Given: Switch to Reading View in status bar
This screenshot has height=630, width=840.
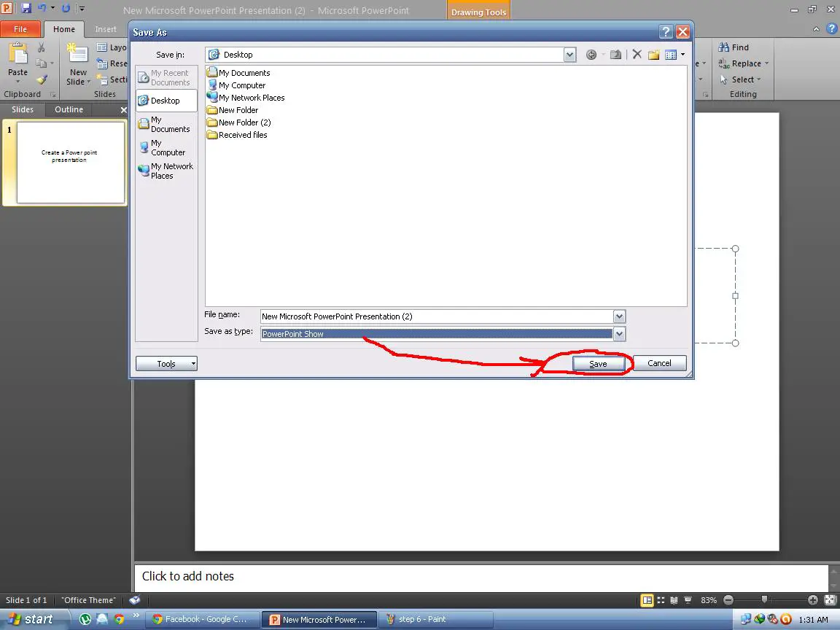Looking at the screenshot, I should click(674, 600).
